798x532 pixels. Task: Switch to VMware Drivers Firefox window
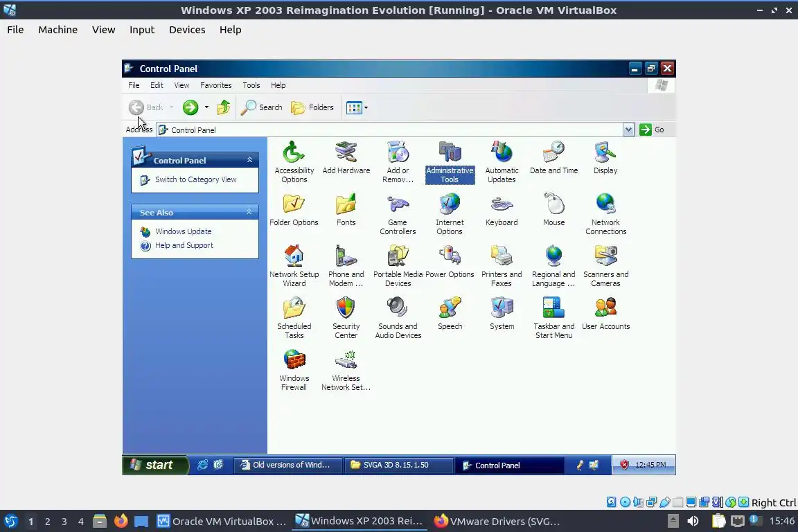(497, 522)
